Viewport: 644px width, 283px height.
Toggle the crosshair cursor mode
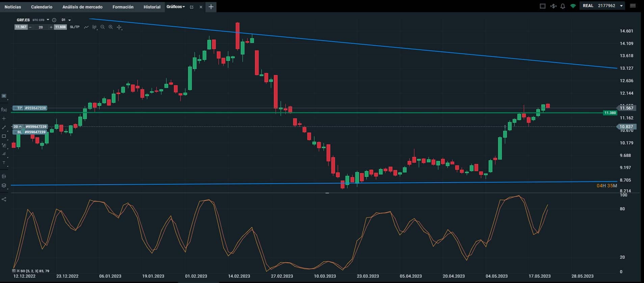click(119, 27)
